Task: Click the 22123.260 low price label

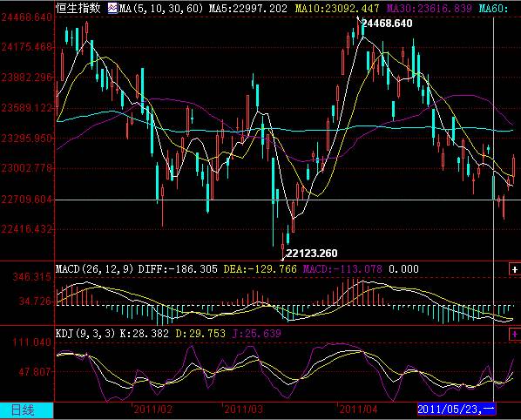Action: pos(312,254)
